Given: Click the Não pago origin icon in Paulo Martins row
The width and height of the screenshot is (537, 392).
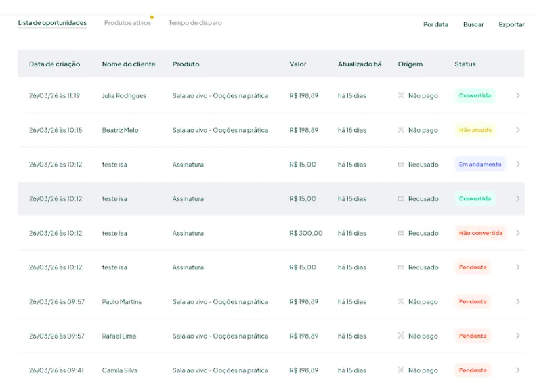Looking at the screenshot, I should (x=401, y=301).
